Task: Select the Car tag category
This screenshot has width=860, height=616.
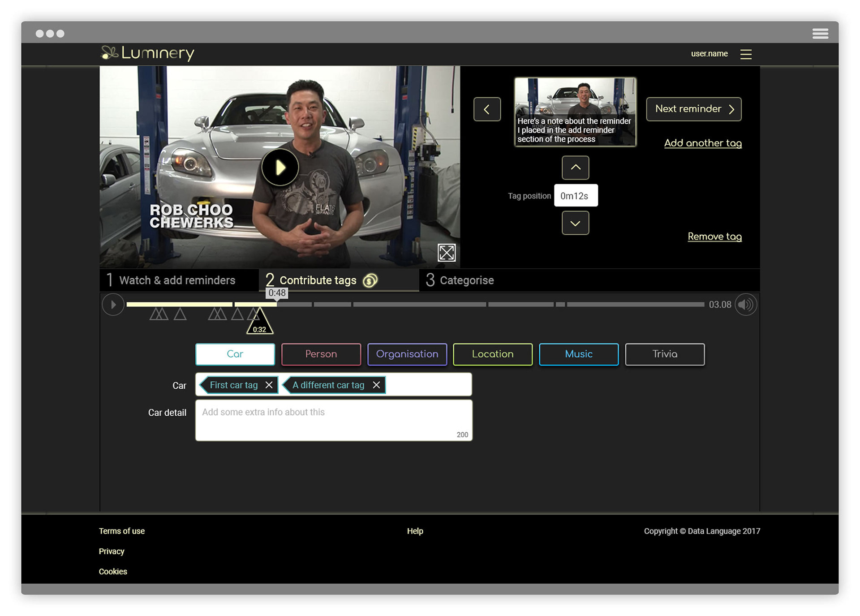Action: (235, 354)
